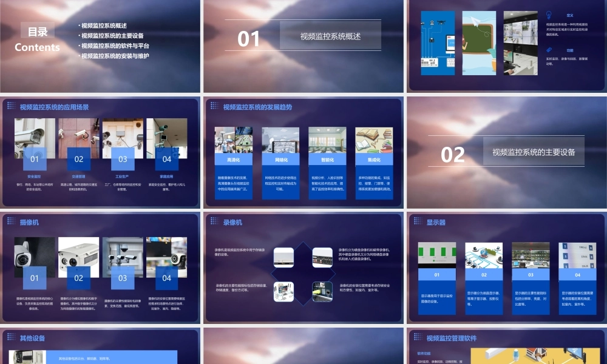The image size is (607, 364).
Task: Select the 录像机 slide title
Action: pos(232,223)
